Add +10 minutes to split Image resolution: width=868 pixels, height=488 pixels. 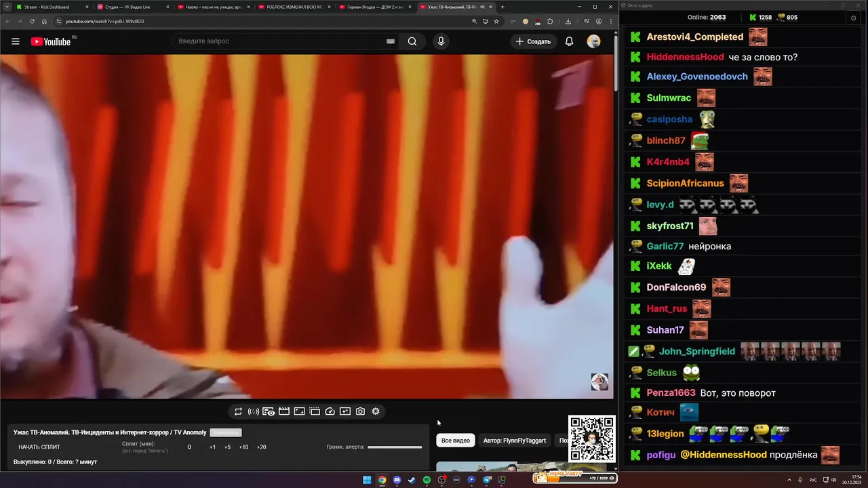[243, 447]
